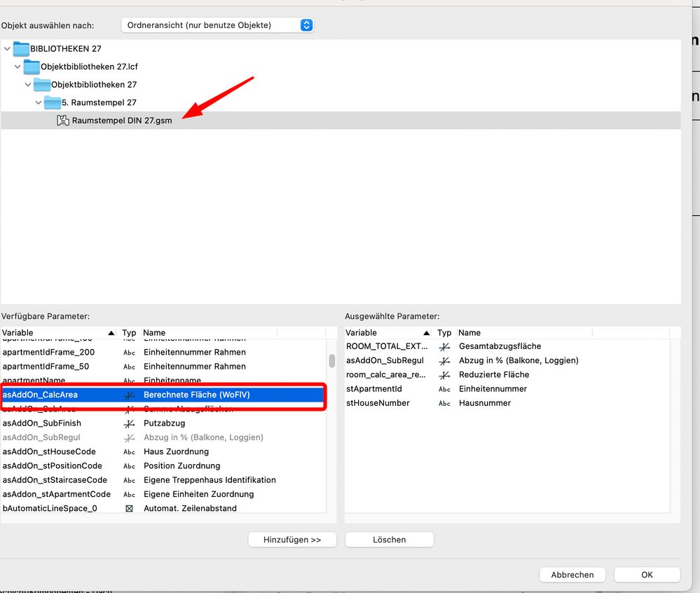Select ROOM_TOTAL_EXT in selected parameters
This screenshot has width=700, height=593.
point(507,346)
